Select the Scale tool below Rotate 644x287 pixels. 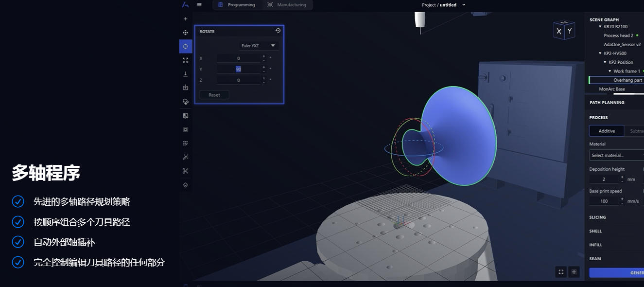tap(185, 60)
